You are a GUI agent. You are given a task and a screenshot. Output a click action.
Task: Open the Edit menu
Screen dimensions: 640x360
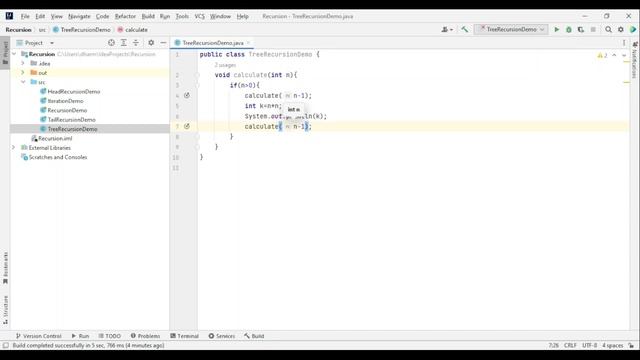(x=40, y=16)
